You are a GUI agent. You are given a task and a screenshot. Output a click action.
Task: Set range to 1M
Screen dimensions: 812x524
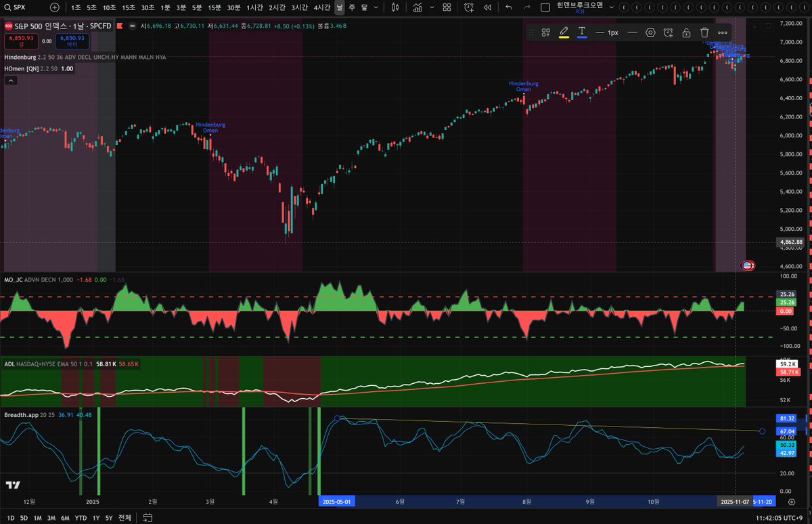click(x=38, y=518)
